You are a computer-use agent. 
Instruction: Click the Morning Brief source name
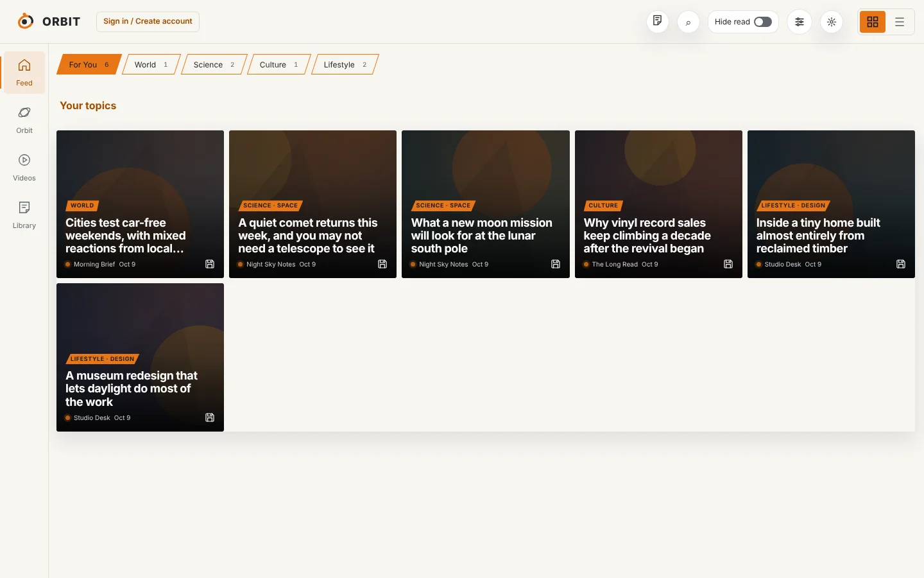click(x=94, y=264)
